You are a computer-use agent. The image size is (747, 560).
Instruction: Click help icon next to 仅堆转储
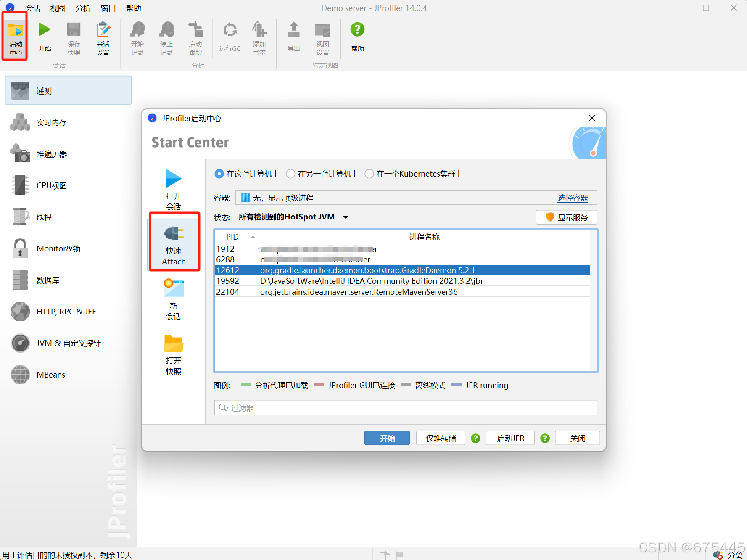tap(475, 438)
